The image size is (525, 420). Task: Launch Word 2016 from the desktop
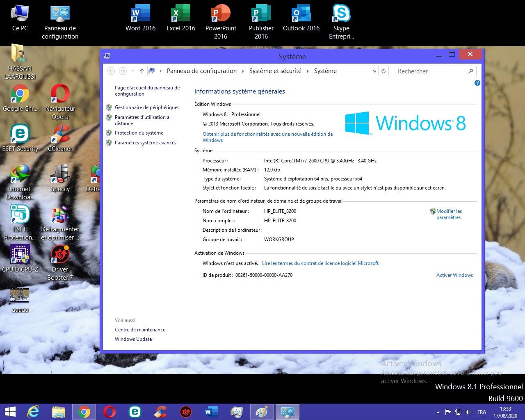(140, 18)
